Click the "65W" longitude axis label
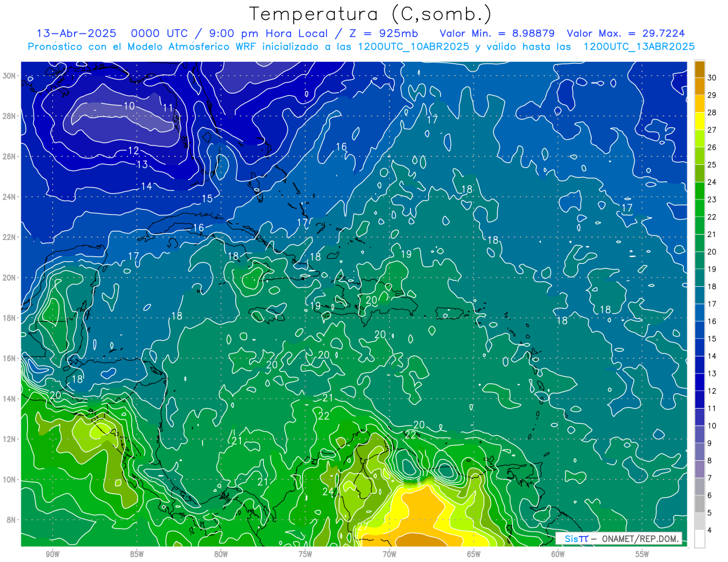The width and height of the screenshot is (728, 562). pyautogui.click(x=474, y=554)
